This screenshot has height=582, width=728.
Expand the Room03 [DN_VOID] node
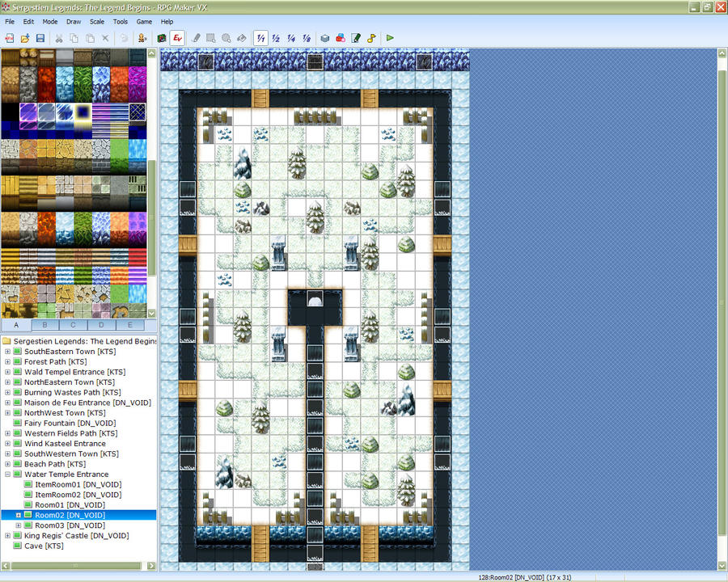click(19, 525)
